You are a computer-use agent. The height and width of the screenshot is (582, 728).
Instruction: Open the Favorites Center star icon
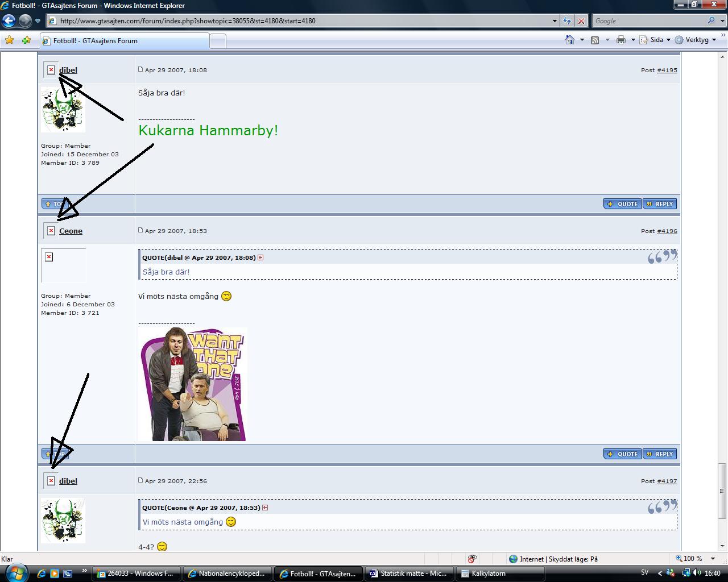[10, 40]
